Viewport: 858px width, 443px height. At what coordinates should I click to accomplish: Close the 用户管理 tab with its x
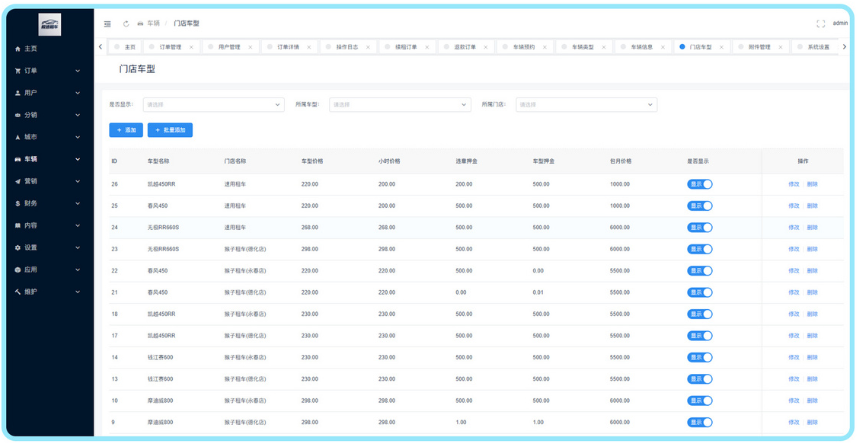pyautogui.click(x=250, y=47)
